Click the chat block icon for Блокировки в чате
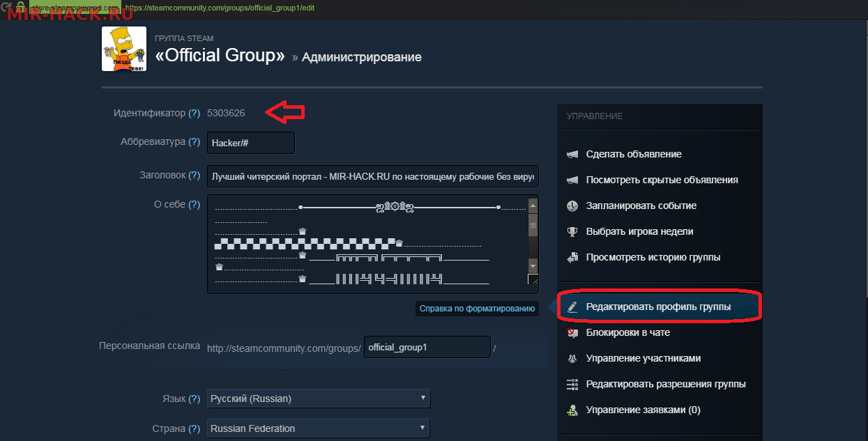 coord(572,333)
